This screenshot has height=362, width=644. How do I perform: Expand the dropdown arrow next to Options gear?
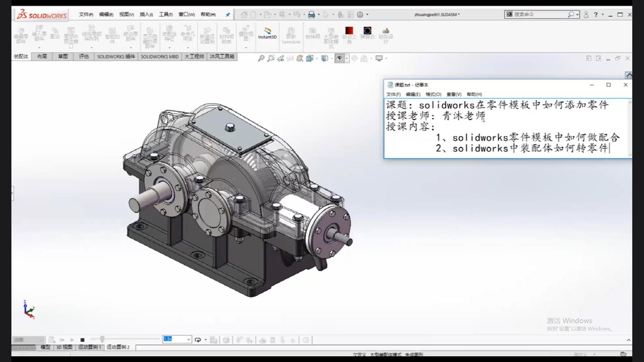click(x=367, y=14)
